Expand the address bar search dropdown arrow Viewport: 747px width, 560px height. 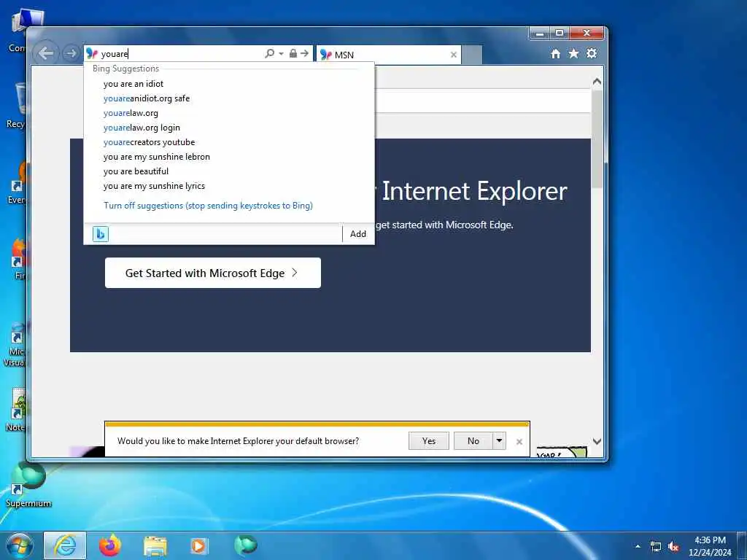point(281,54)
